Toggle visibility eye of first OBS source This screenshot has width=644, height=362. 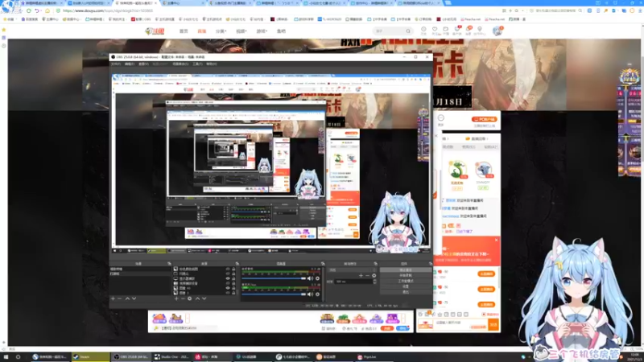coord(228,269)
